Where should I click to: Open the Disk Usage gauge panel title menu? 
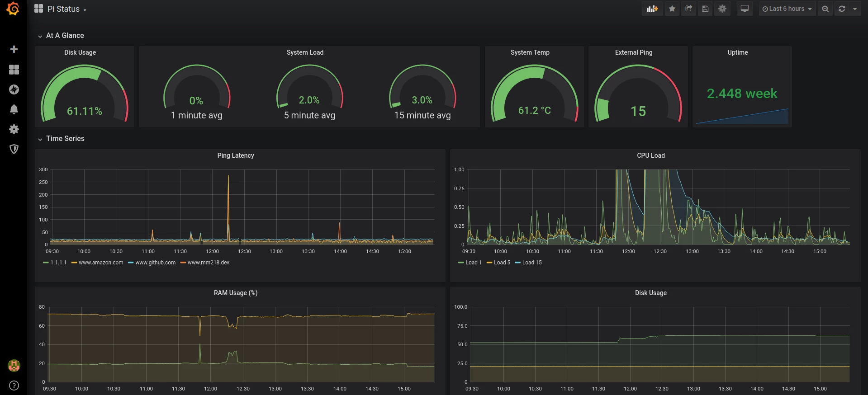[80, 52]
